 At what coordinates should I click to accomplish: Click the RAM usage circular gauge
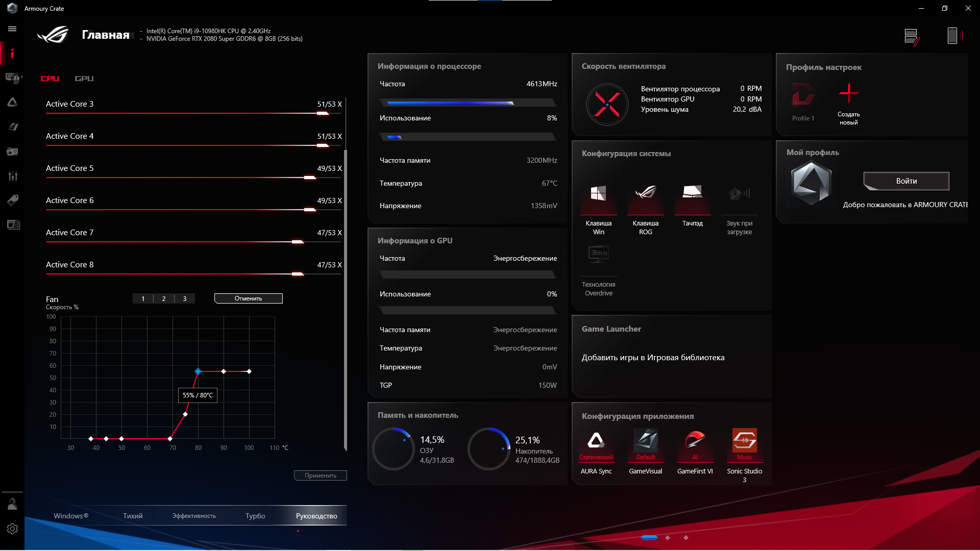(x=393, y=449)
